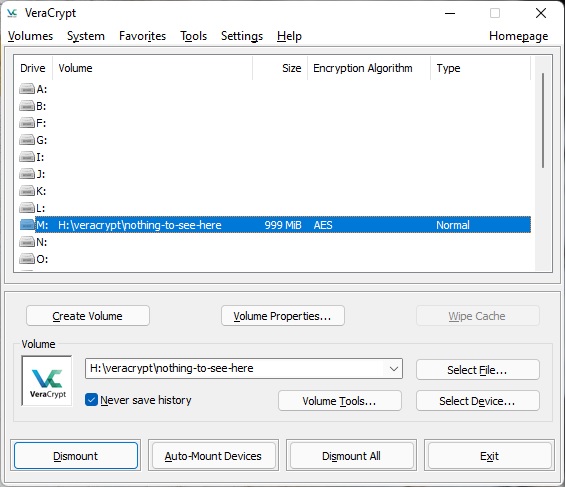Viewport: 565px width, 487px height.
Task: Click the drive G: icon
Action: point(27,140)
